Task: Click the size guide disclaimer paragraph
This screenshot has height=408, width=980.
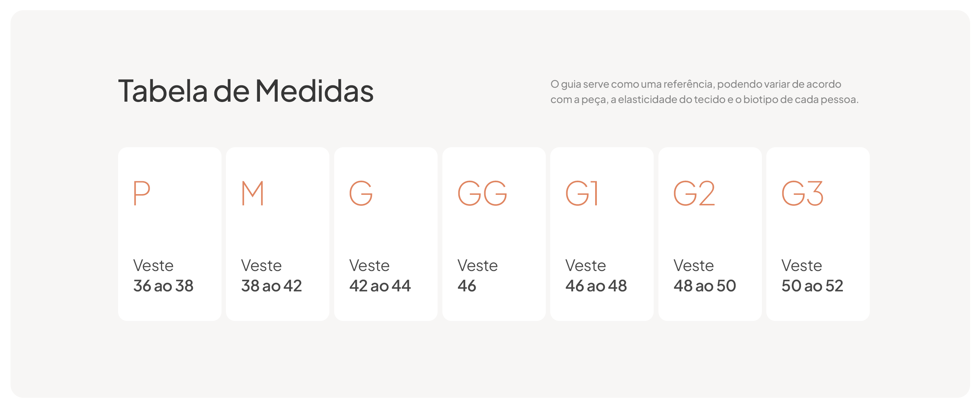Action: [x=704, y=92]
